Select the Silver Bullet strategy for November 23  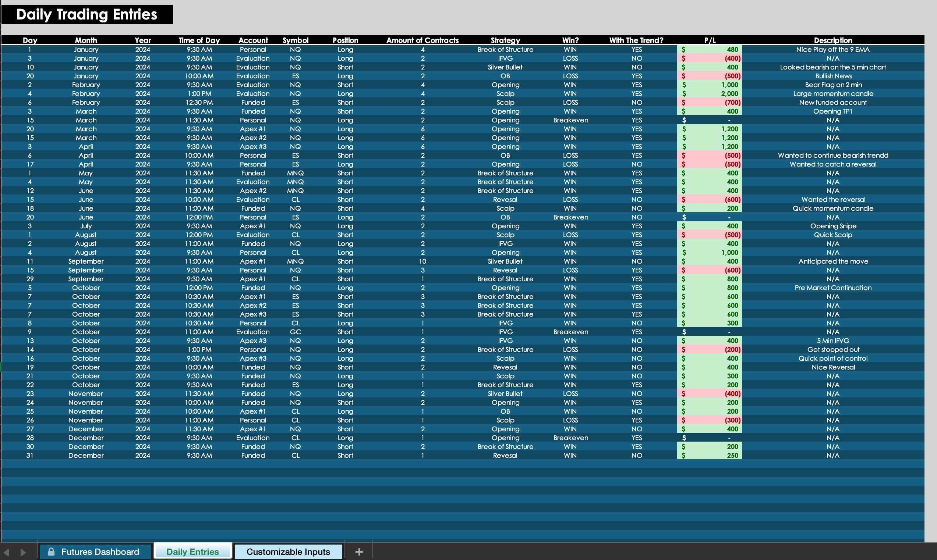tap(505, 393)
